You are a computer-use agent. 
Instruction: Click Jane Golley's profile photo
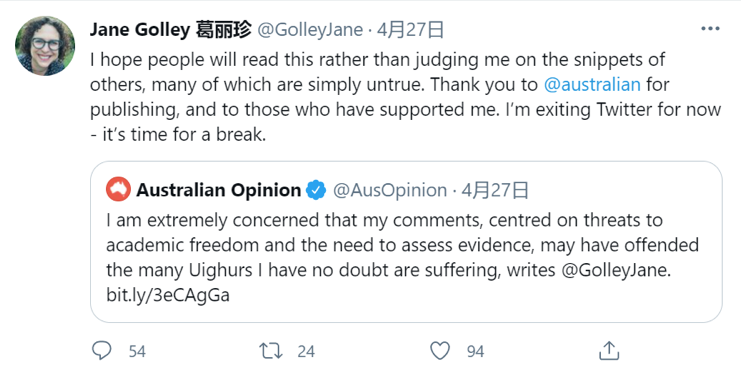pos(45,46)
